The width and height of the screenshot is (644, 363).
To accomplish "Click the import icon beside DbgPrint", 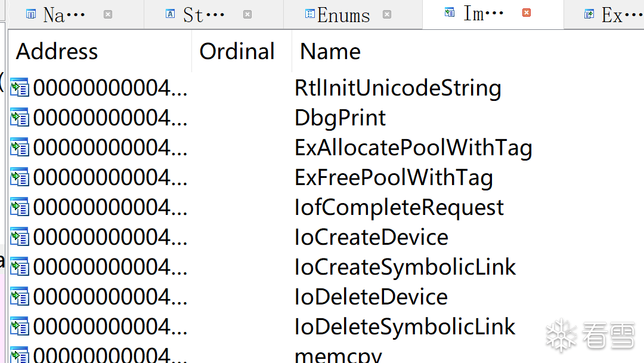I will (x=20, y=118).
